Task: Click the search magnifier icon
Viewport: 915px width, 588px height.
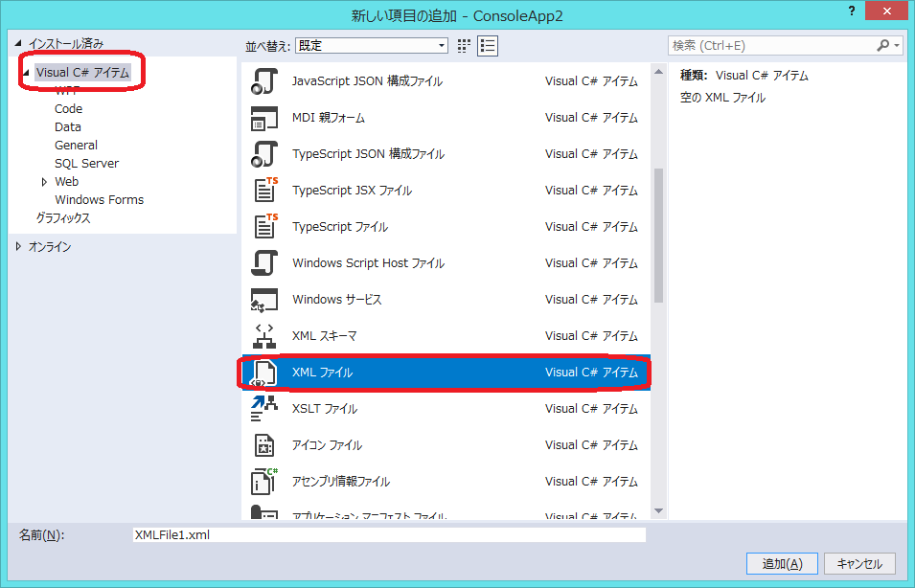Action: click(883, 46)
